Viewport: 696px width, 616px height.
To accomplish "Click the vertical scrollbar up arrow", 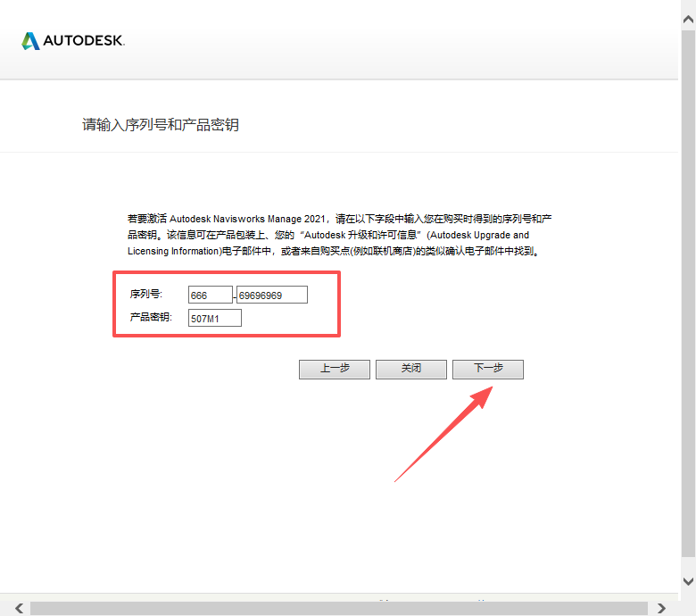I will pyautogui.click(x=689, y=20).
